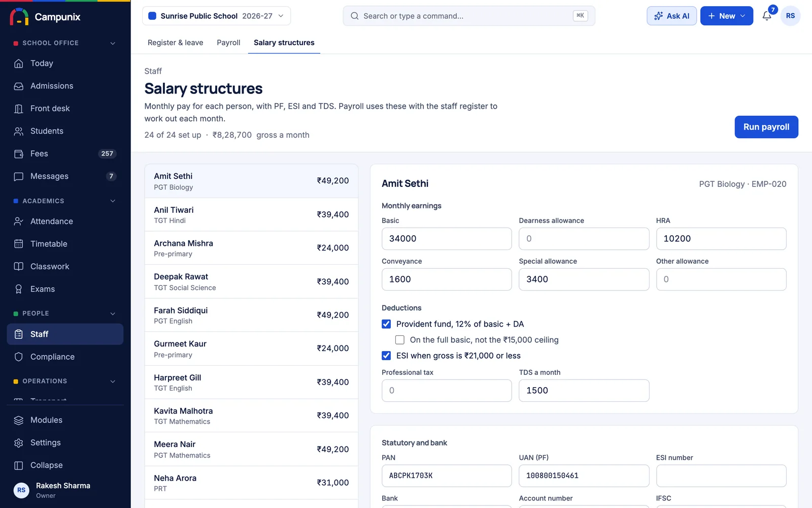Open Front desk icon in sidebar
This screenshot has height=508, width=812.
pyautogui.click(x=19, y=109)
